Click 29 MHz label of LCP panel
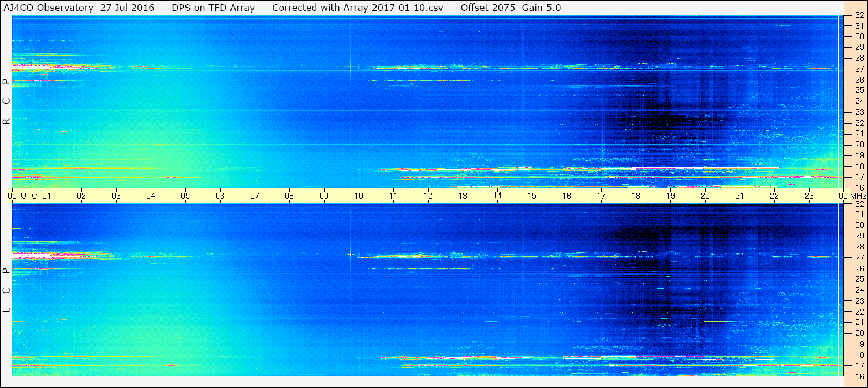Image resolution: width=868 pixels, height=388 pixels. (x=859, y=236)
